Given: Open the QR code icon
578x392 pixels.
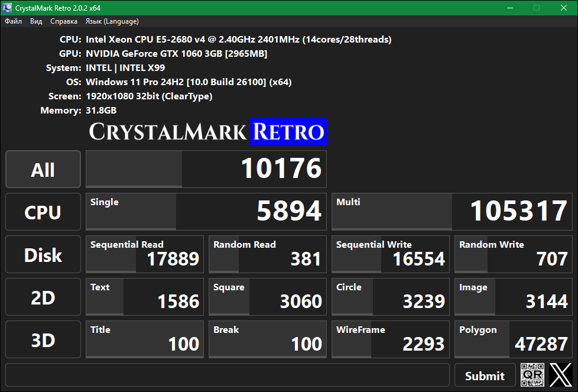Looking at the screenshot, I should (532, 375).
